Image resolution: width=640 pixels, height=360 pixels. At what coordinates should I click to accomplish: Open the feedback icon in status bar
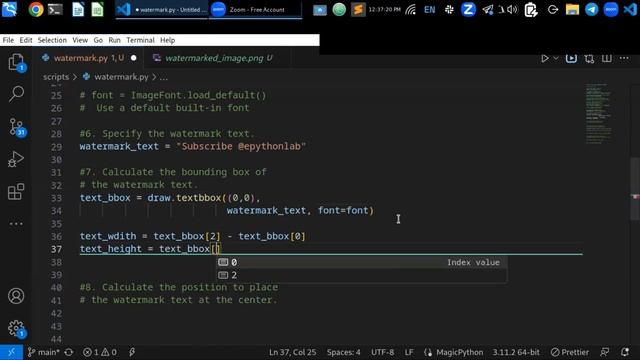[x=604, y=352]
